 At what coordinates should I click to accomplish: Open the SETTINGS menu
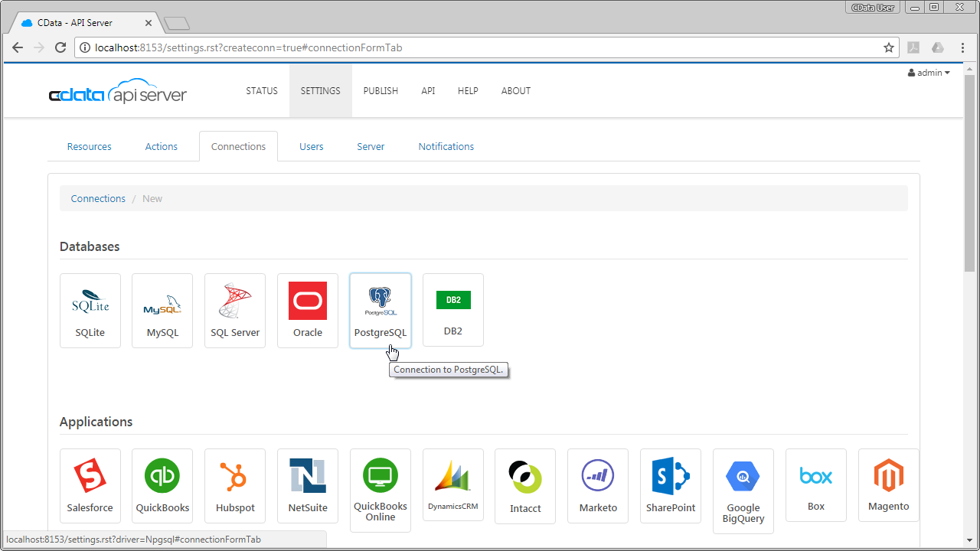(321, 90)
